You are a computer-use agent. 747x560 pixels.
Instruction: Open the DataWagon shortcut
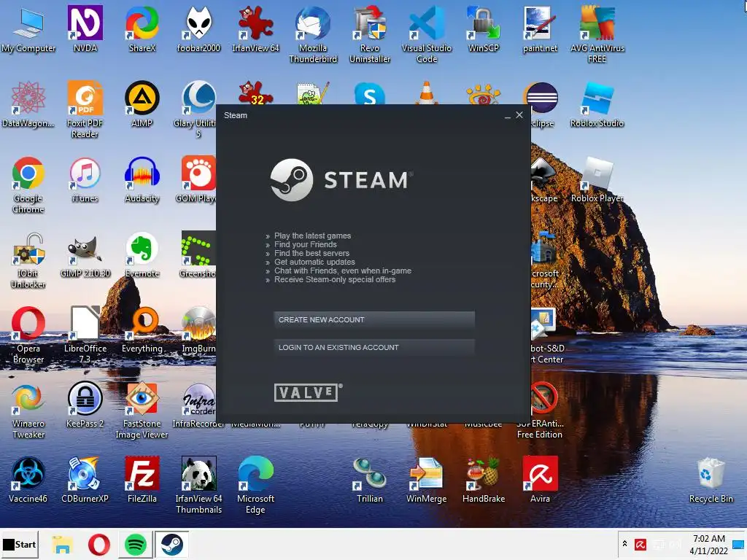click(28, 105)
